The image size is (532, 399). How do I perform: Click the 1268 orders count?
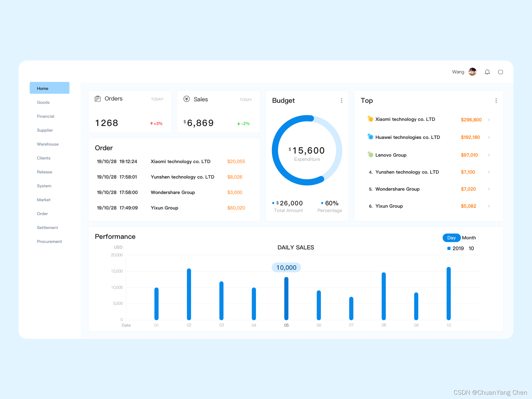107,123
